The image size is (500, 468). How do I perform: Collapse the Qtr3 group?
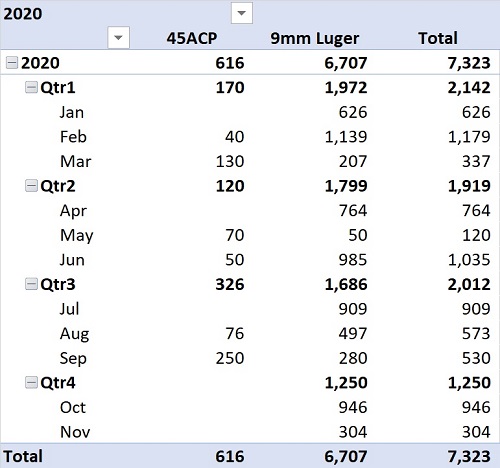31,284
